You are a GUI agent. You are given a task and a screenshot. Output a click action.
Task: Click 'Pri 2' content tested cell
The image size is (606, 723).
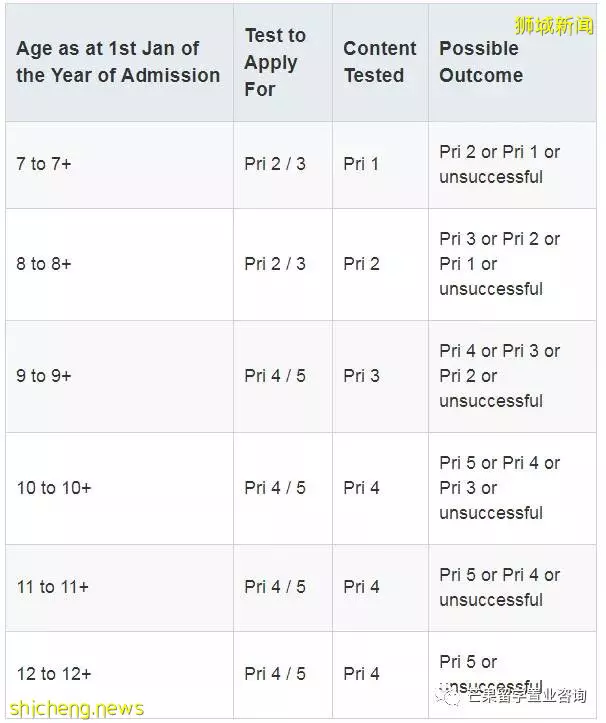[380, 265]
